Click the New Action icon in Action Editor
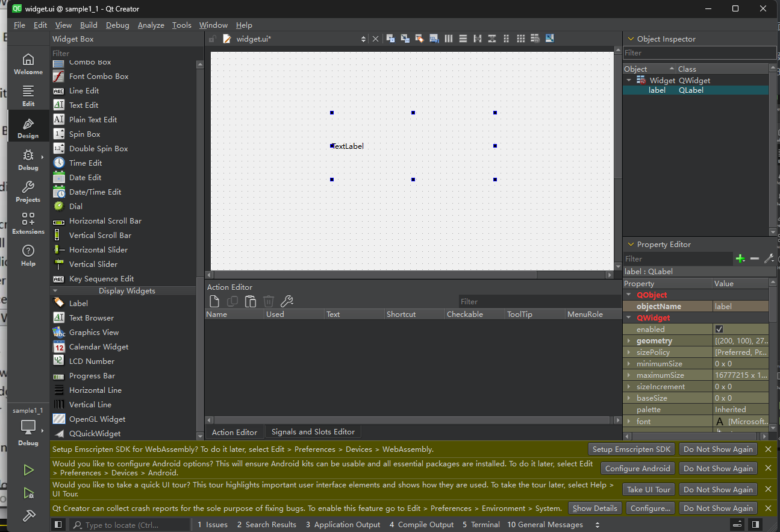Image resolution: width=780 pixels, height=532 pixels. tap(214, 301)
